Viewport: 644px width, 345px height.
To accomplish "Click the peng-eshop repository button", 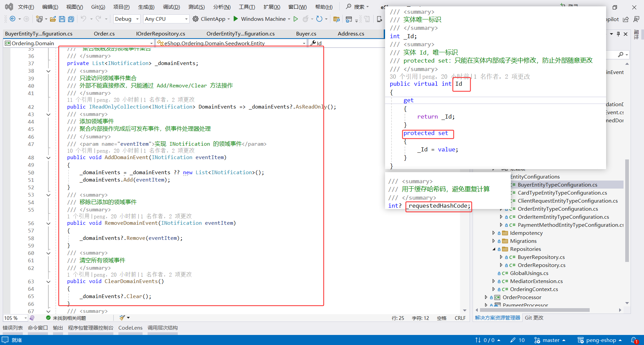I will click(600, 340).
